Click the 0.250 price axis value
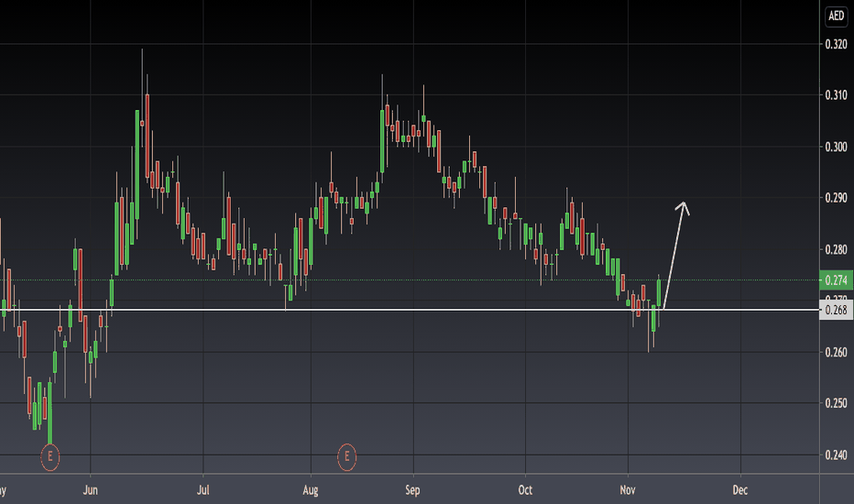The image size is (854, 504). click(836, 403)
